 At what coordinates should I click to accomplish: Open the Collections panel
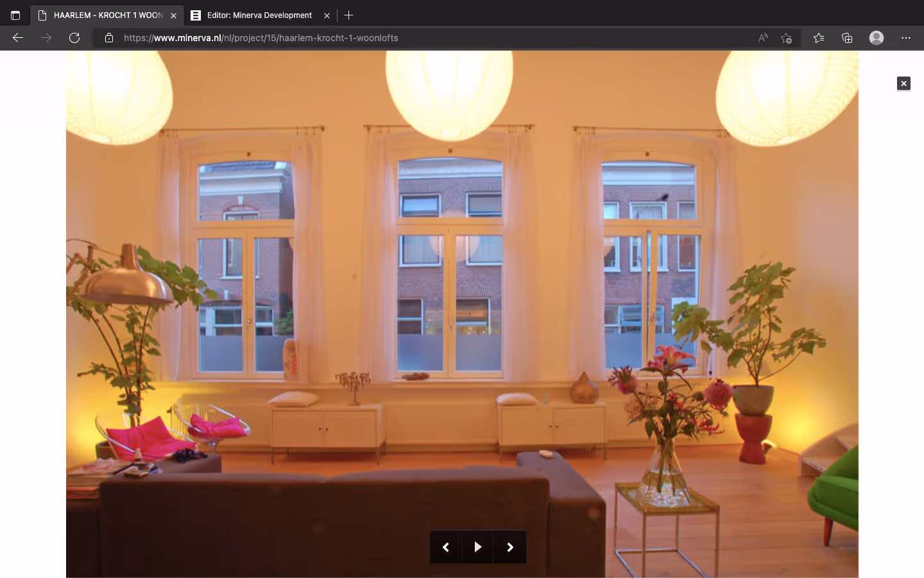point(847,38)
